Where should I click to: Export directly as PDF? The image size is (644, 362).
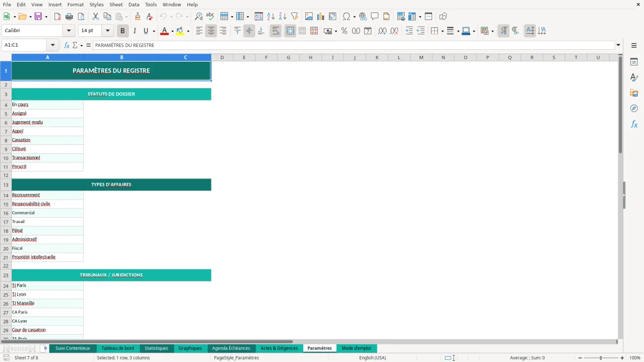pyautogui.click(x=57, y=17)
